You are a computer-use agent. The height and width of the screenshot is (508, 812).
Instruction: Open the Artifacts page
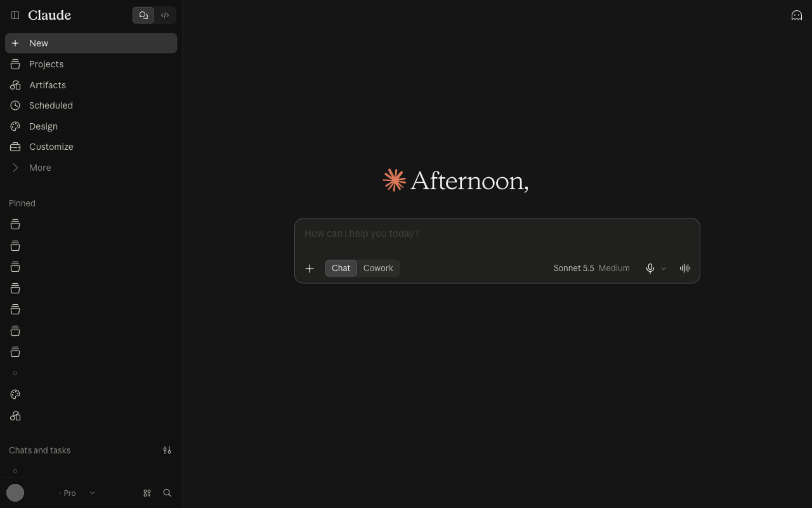pyautogui.click(x=91, y=85)
